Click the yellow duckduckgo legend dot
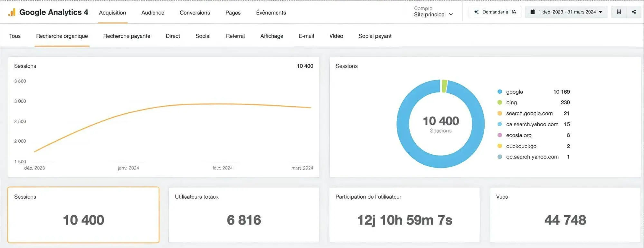This screenshot has width=644, height=248. [x=500, y=146]
